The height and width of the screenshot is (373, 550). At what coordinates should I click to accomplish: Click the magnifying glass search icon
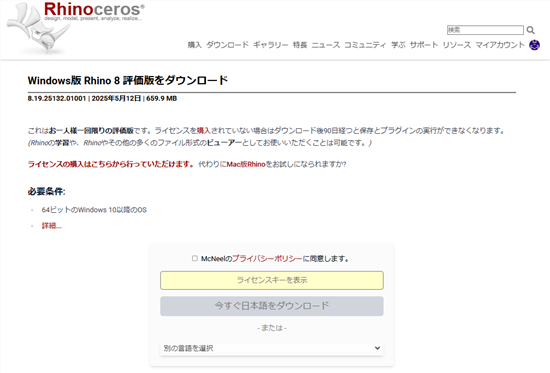531,30
